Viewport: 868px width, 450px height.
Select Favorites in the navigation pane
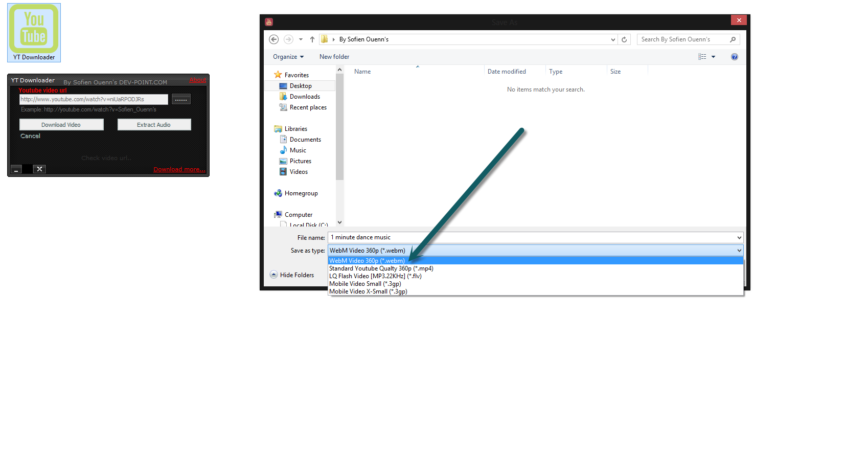(296, 75)
